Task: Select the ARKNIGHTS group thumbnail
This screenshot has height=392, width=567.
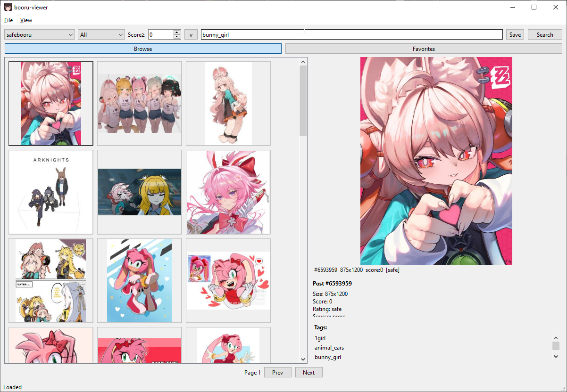Action: (x=50, y=192)
